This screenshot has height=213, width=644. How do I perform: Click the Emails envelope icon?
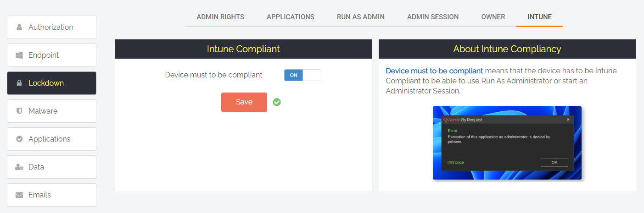(x=19, y=195)
